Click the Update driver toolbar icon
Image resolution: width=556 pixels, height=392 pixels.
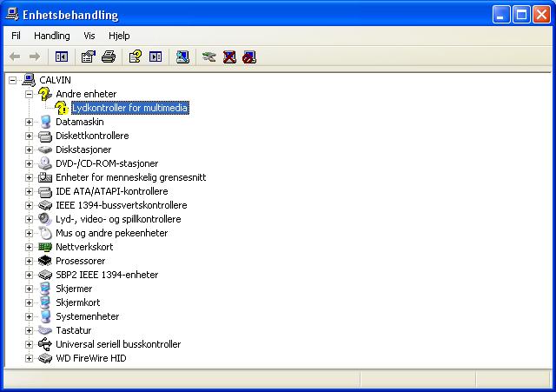[208, 56]
